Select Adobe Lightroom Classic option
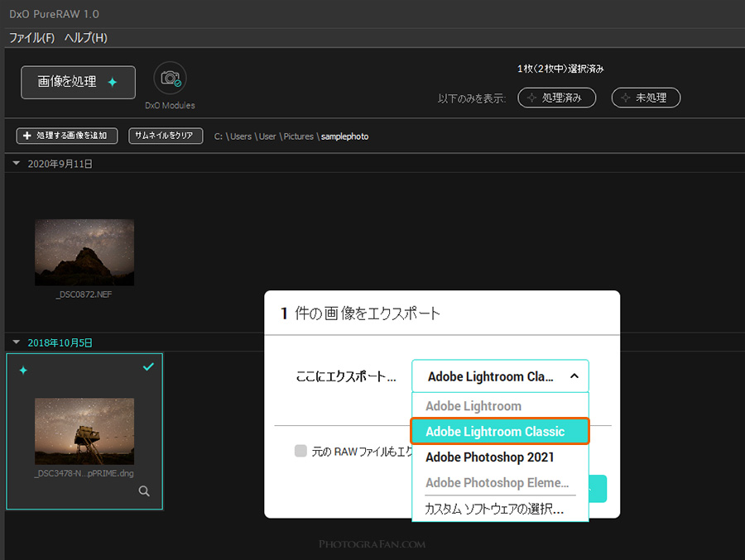The image size is (745, 560). [500, 431]
